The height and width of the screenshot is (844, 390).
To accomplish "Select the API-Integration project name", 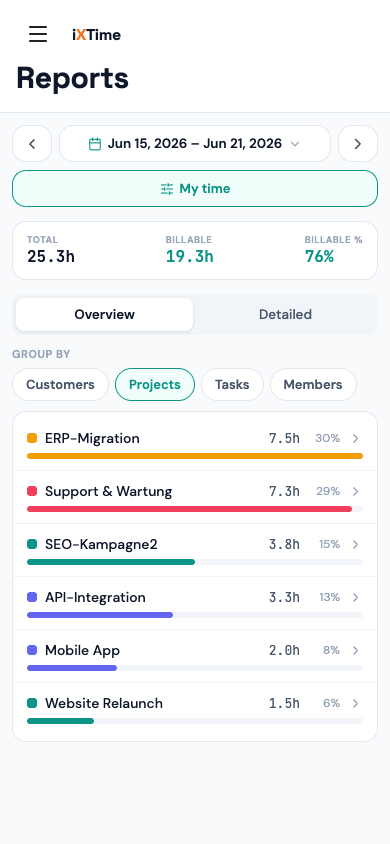I will 95,597.
